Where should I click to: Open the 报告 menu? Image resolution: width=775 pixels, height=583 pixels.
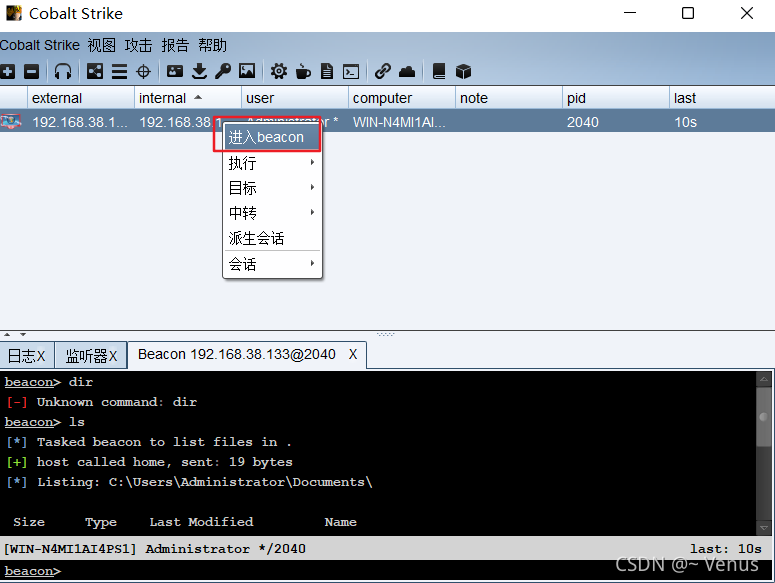175,45
